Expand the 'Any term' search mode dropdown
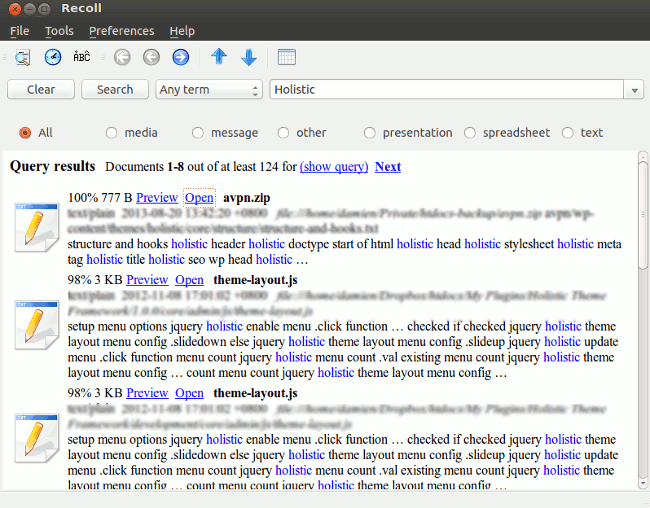The width and height of the screenshot is (650, 508). coord(210,90)
